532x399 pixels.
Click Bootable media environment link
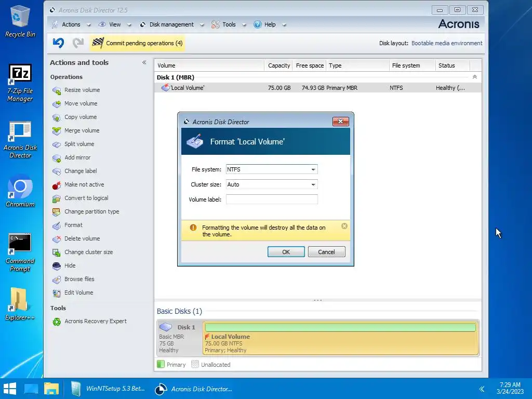447,43
